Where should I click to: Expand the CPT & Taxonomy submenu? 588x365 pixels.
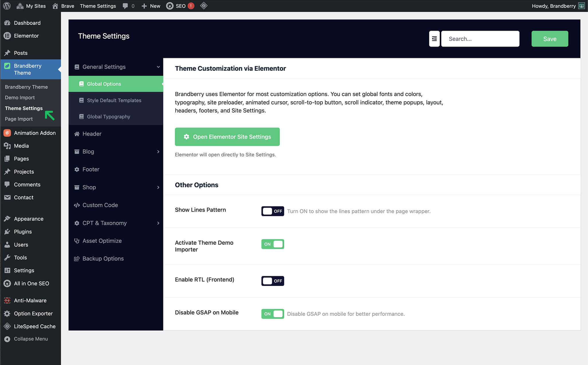click(x=158, y=223)
